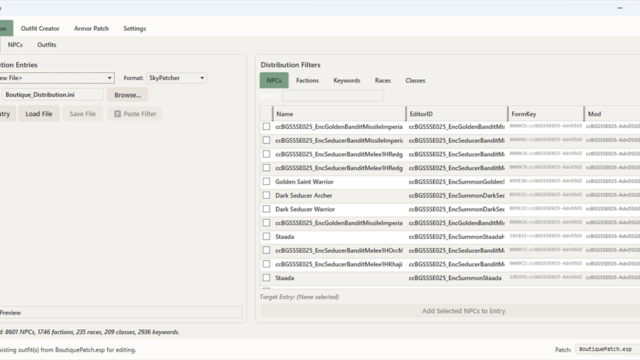Image resolution: width=640 pixels, height=360 pixels.
Task: Select the Outfits sub-tab
Action: [x=47, y=45]
